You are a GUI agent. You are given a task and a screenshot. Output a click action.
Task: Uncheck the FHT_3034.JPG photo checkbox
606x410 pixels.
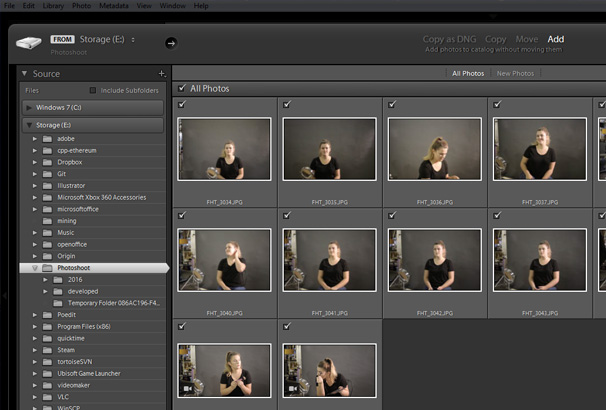181,104
